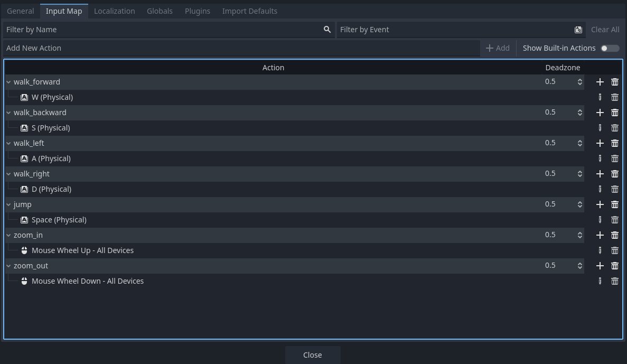Delete the jump action
This screenshot has height=364, width=627.
[x=615, y=205]
